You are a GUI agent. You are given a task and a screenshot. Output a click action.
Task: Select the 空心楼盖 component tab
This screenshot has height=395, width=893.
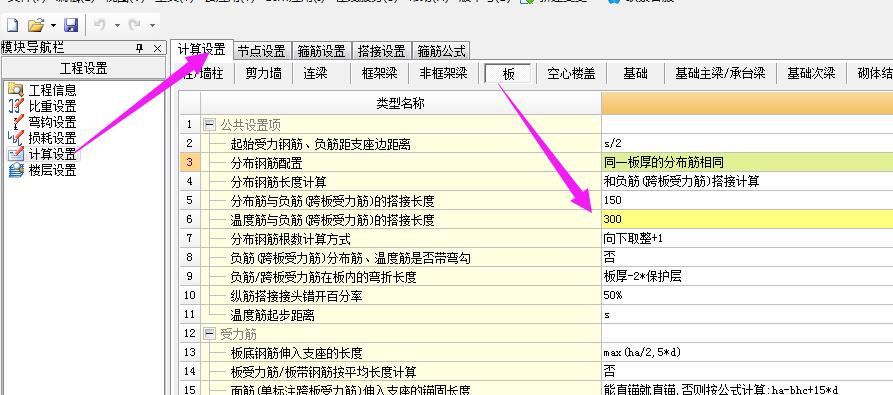571,73
